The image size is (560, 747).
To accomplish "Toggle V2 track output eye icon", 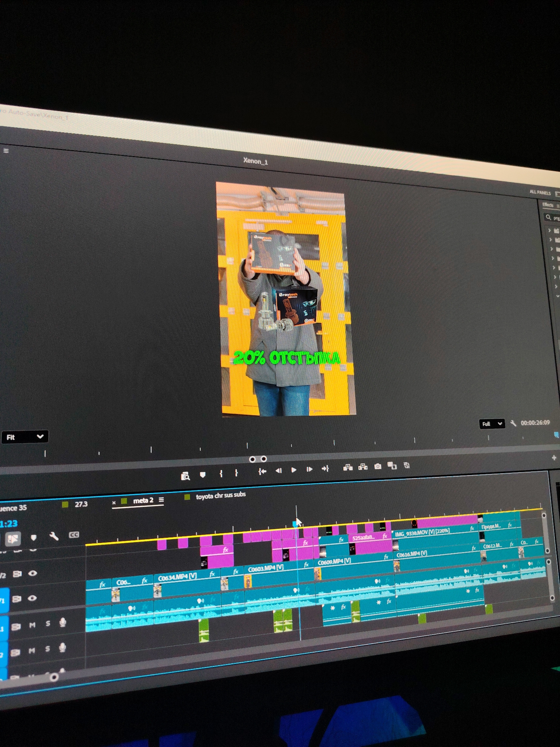I will coord(32,573).
